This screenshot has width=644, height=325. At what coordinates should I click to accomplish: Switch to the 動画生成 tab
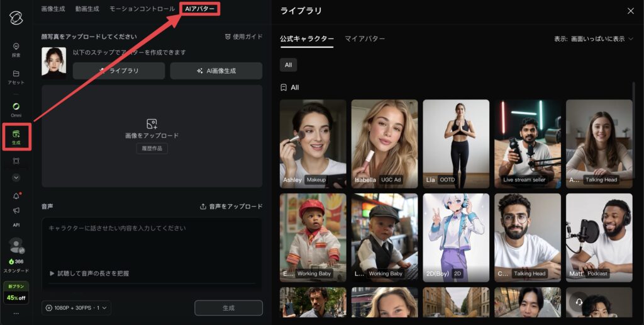point(87,9)
